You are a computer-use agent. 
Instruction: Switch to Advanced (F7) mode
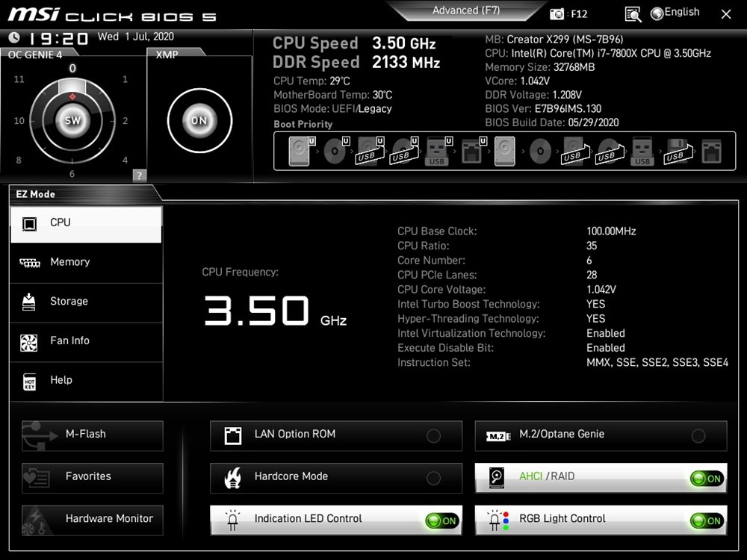click(x=466, y=10)
